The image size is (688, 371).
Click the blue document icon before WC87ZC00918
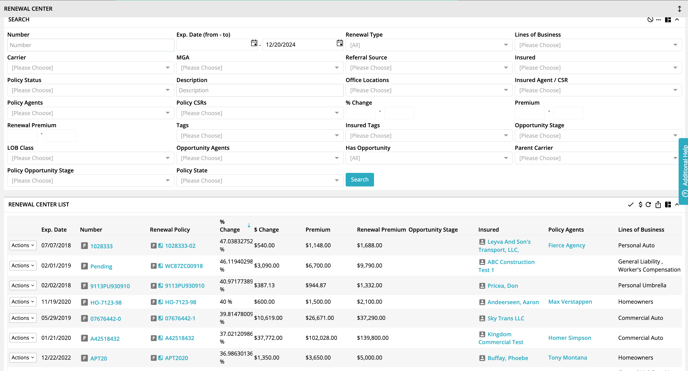(x=161, y=266)
